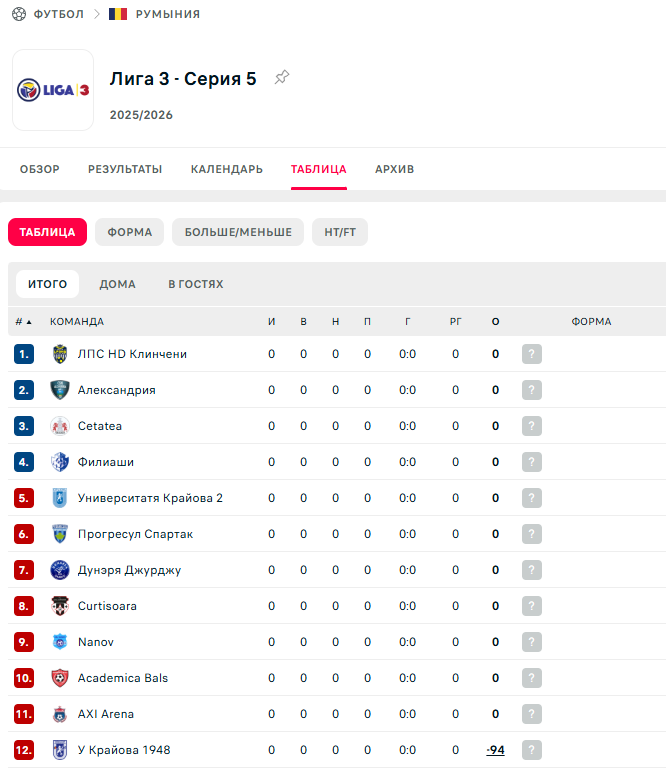Select the HT/FT view pill
Image resolution: width=666 pixels, height=768 pixels.
click(x=340, y=232)
